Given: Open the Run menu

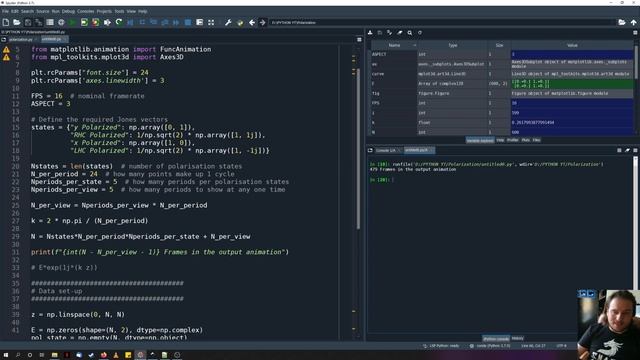Looking at the screenshot, I should (56, 11).
